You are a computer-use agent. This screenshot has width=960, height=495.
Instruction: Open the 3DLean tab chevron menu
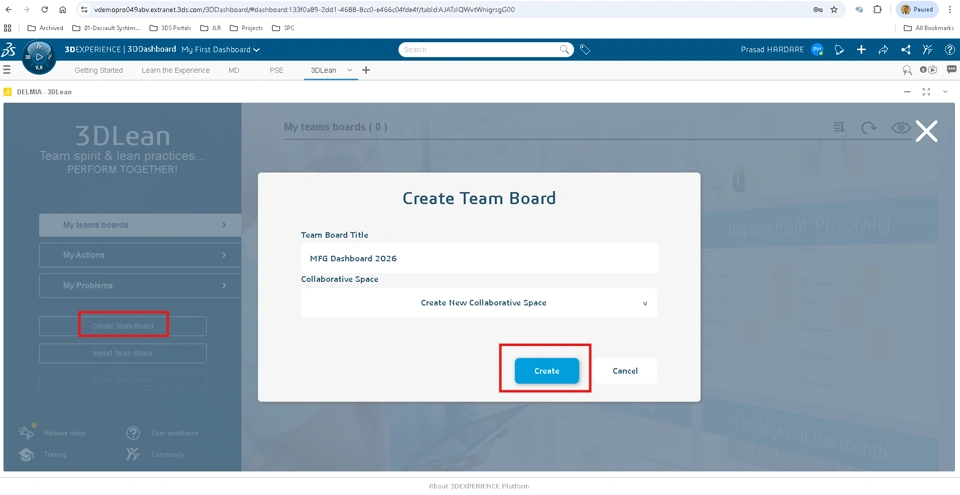point(350,70)
